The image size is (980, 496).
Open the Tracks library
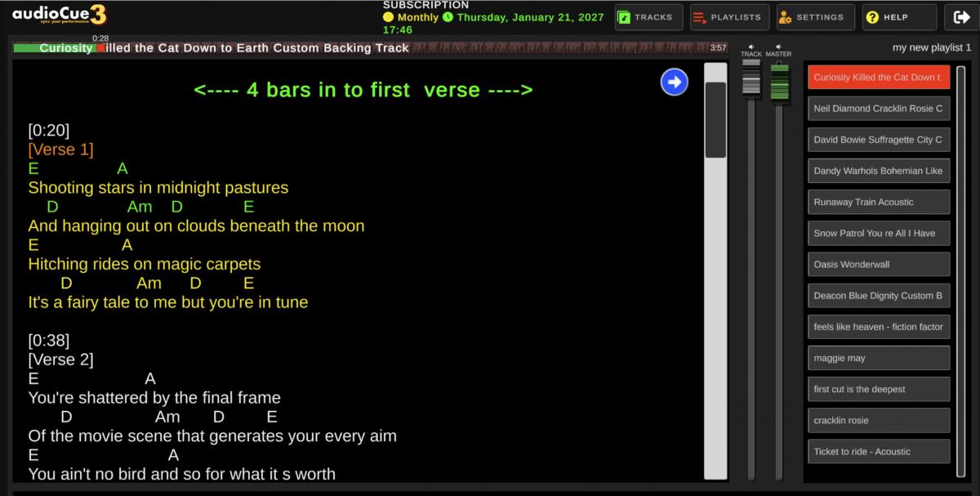click(648, 17)
